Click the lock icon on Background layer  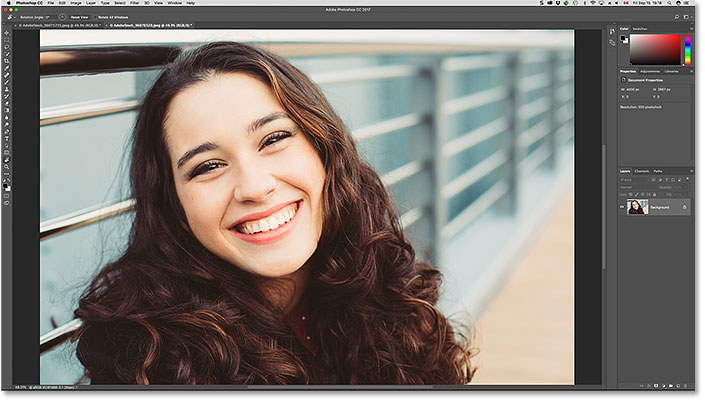click(684, 207)
